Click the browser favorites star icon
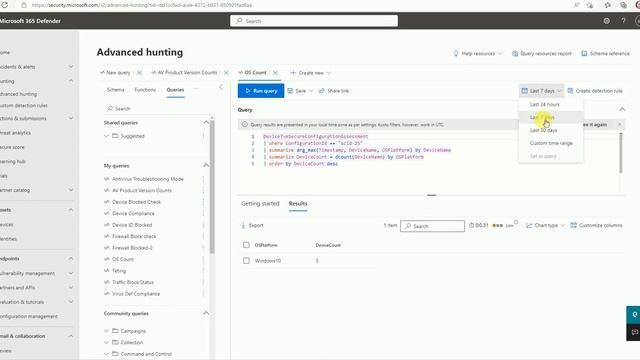This screenshot has width=640, height=360. point(608,5)
